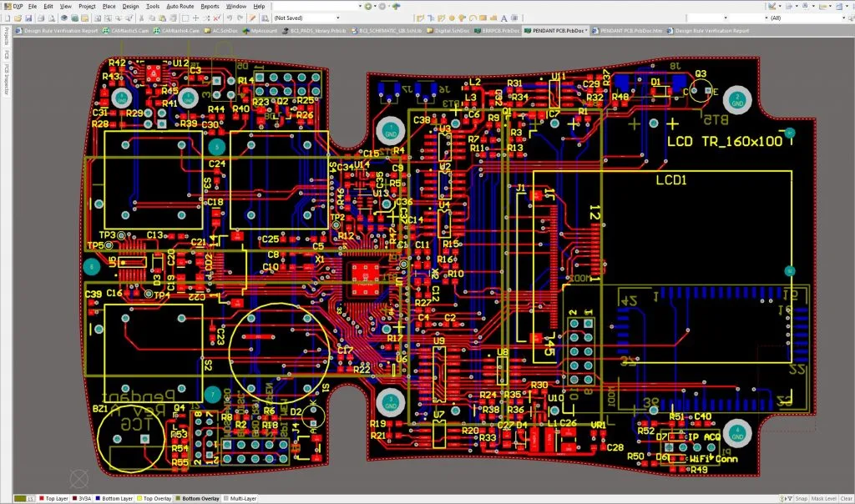This screenshot has width=855, height=504.
Task: Open the PCB Inspector side panel tab
Action: 7,79
